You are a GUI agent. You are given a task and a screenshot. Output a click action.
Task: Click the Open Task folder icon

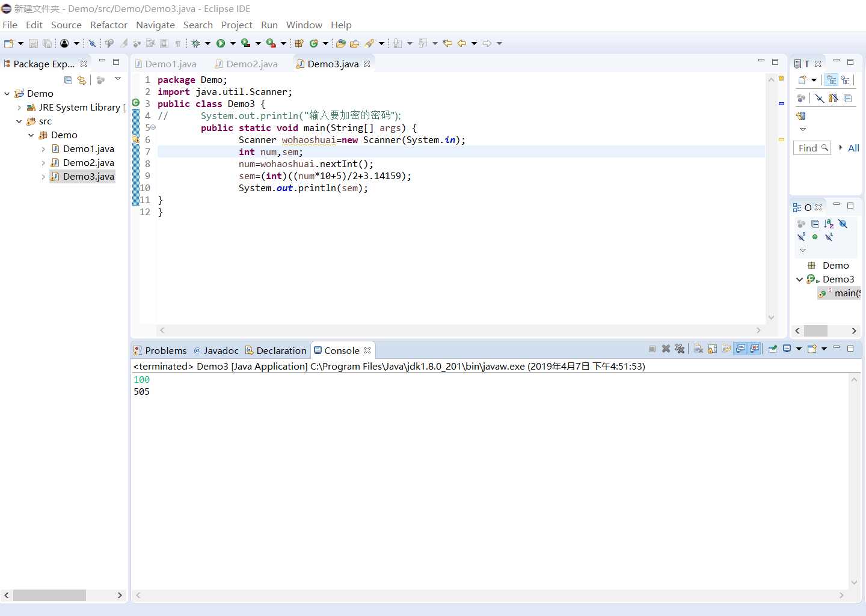(x=354, y=43)
